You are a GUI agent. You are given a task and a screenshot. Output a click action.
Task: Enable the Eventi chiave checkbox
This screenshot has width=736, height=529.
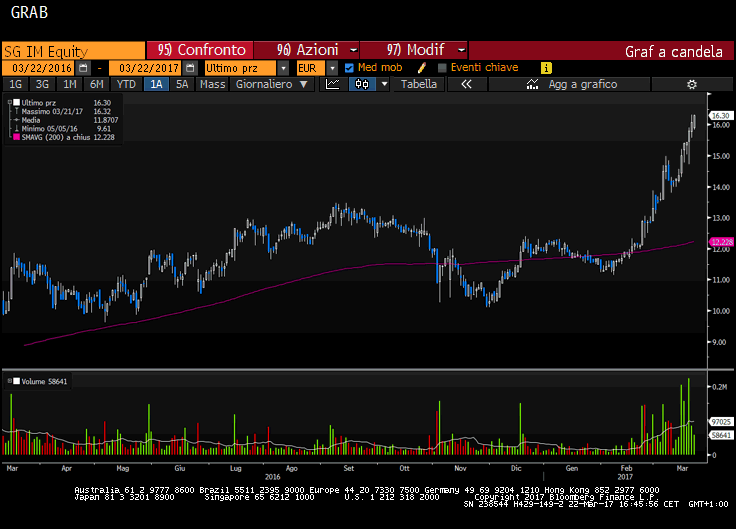[443, 67]
